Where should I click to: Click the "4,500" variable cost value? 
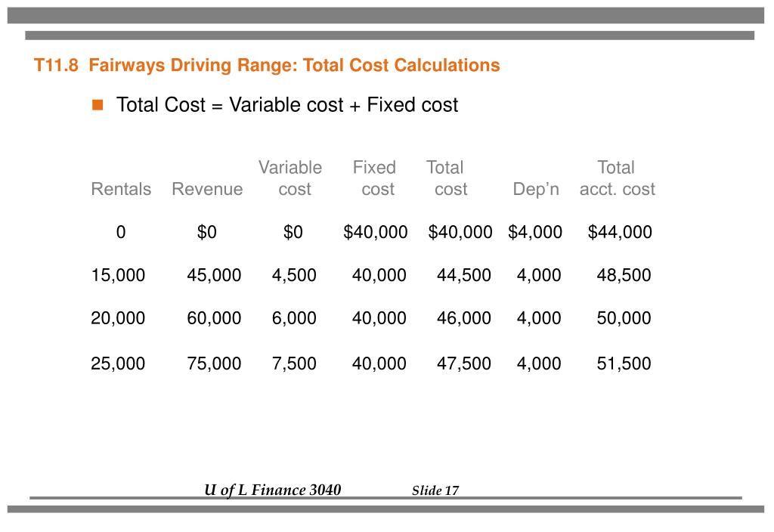[294, 275]
